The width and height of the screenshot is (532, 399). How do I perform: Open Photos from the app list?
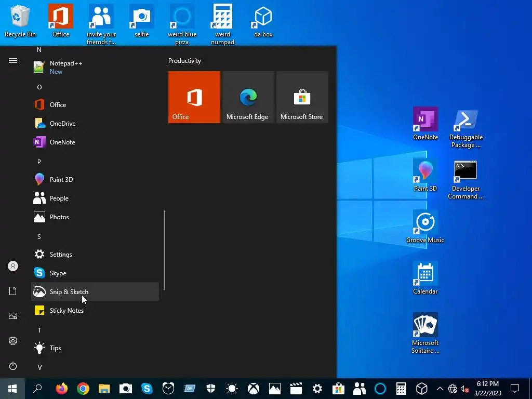(x=95, y=217)
